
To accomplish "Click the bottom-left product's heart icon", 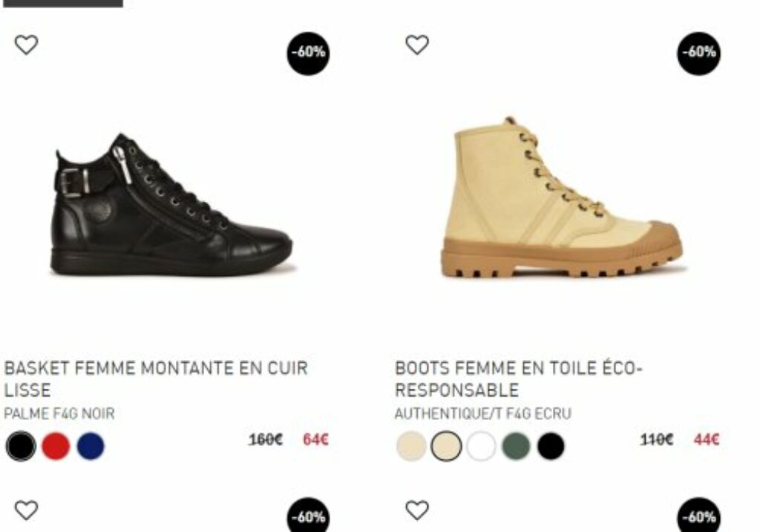I will [x=26, y=510].
